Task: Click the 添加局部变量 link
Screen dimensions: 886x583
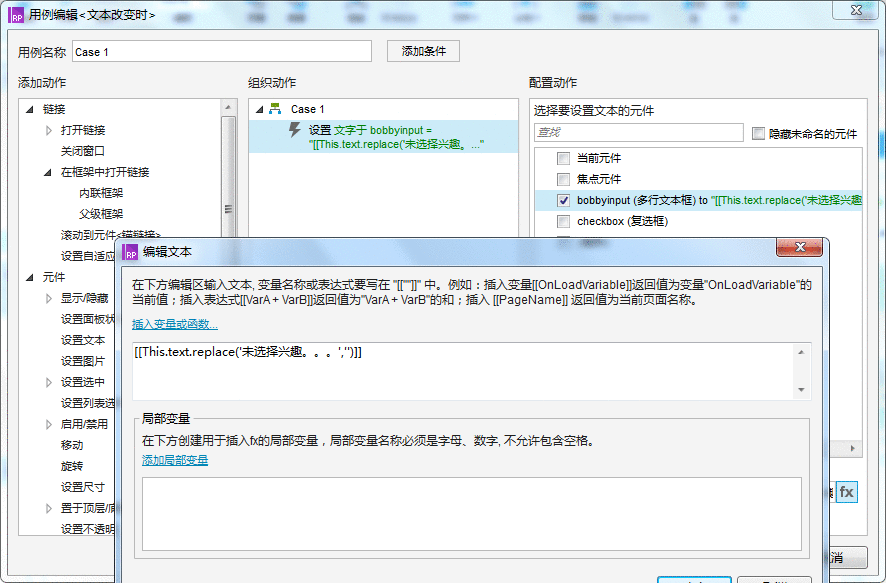Action: 175,460
